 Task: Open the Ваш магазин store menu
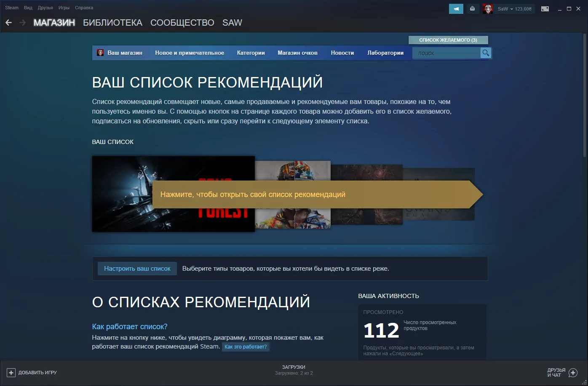pos(125,53)
